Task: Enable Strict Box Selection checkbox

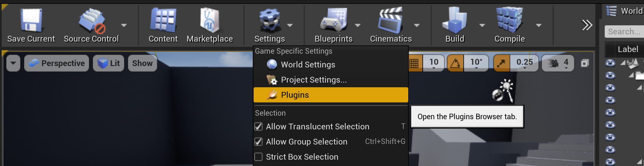Action: click(x=259, y=157)
